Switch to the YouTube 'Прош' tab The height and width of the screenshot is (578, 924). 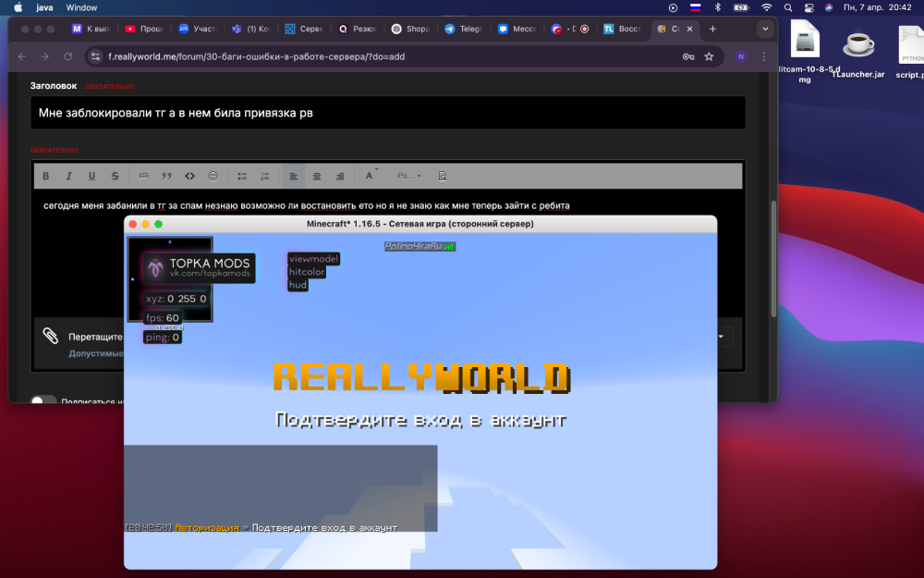[x=144, y=29]
